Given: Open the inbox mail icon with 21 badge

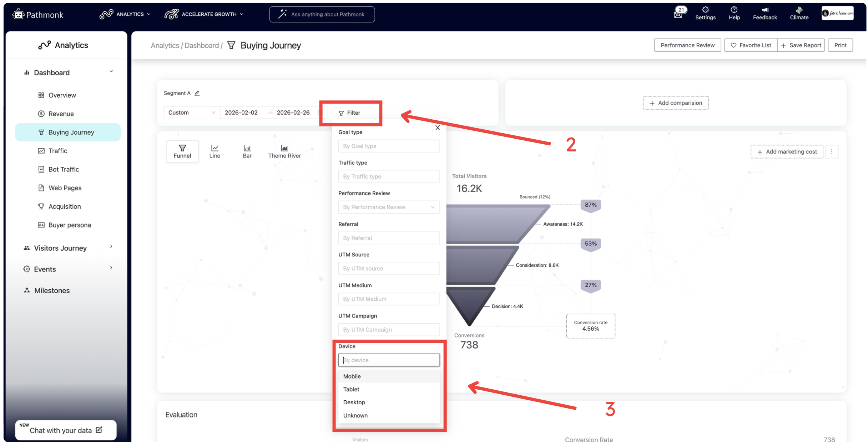Looking at the screenshot, I should [x=678, y=14].
